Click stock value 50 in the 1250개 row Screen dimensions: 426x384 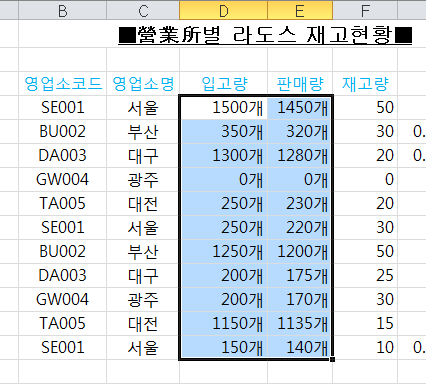coord(365,251)
